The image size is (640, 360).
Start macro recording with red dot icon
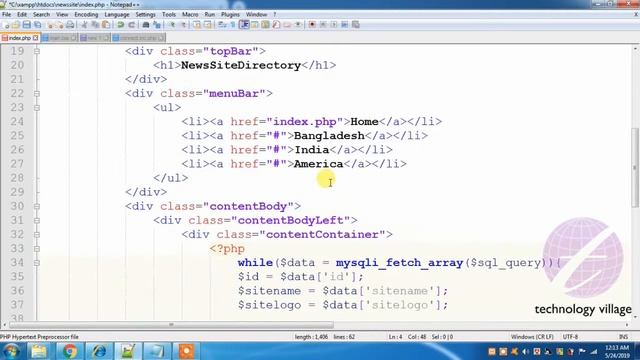312,25
